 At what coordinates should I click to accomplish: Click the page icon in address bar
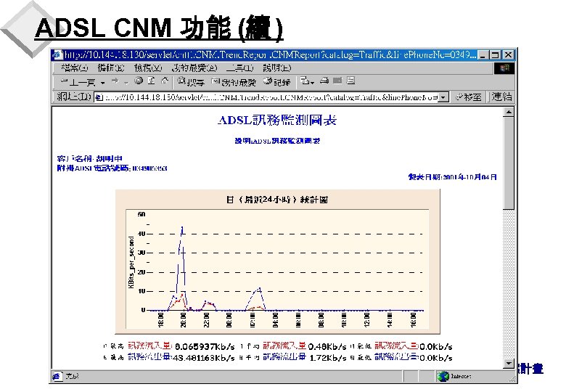click(99, 97)
